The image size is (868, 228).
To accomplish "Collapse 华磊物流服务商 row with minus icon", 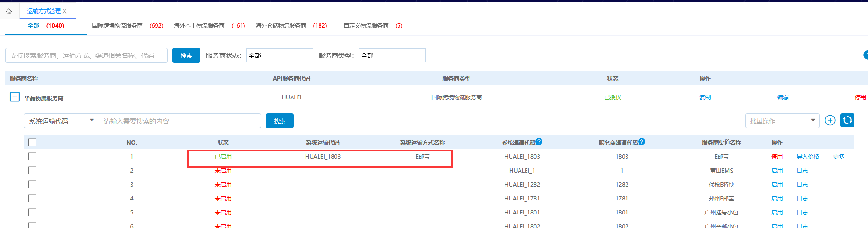I will pyautogui.click(x=14, y=97).
